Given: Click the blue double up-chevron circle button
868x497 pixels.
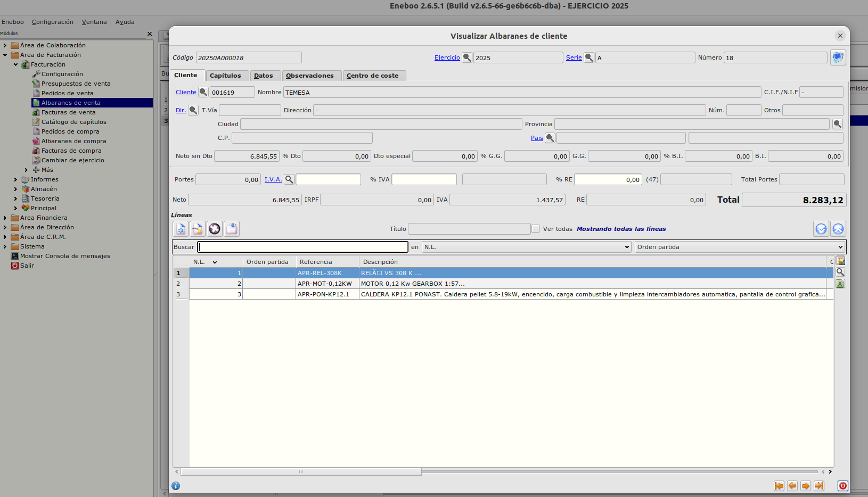Looking at the screenshot, I should coord(838,229).
